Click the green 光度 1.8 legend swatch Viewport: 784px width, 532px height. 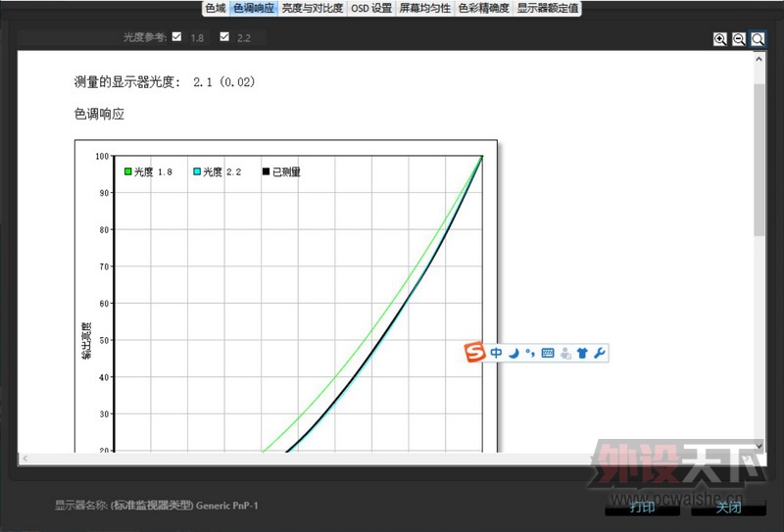click(x=128, y=171)
